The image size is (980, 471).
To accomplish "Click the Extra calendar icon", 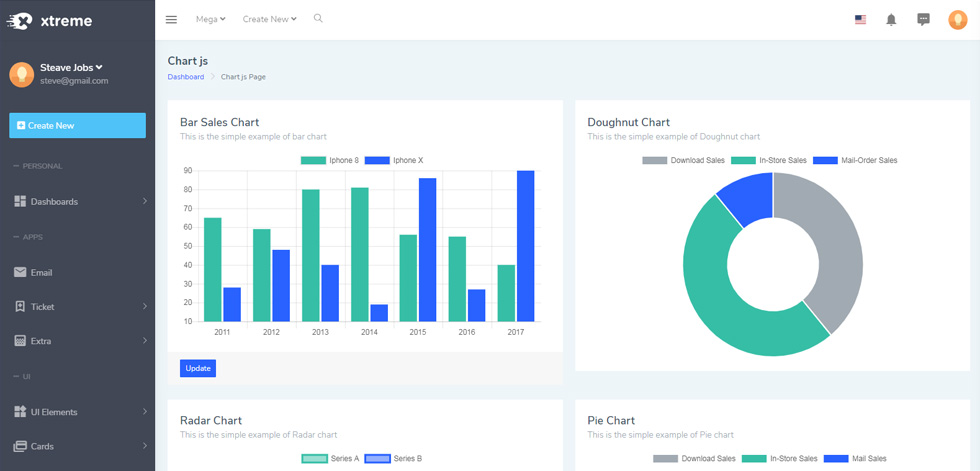I will (20, 341).
